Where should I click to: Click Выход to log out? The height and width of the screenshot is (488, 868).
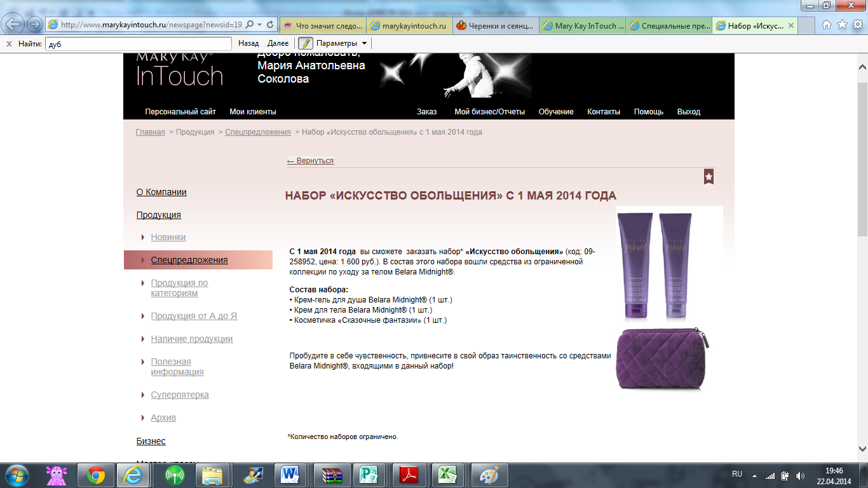689,111
